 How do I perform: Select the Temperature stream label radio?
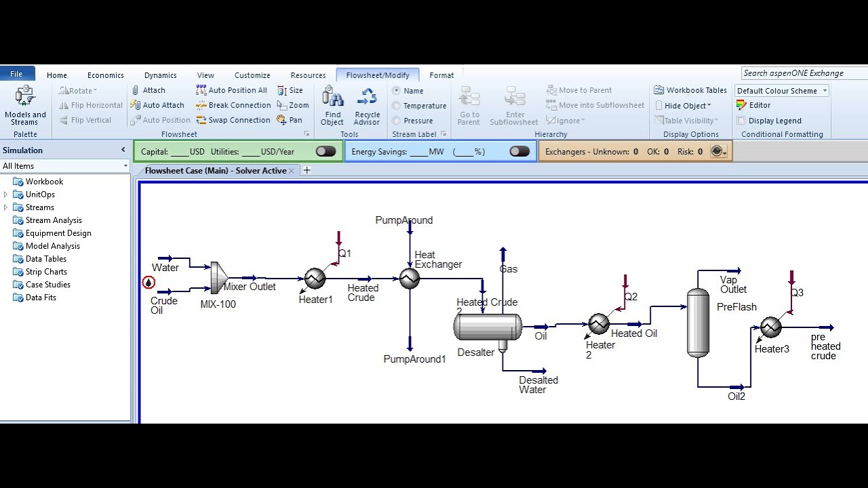pyautogui.click(x=397, y=106)
